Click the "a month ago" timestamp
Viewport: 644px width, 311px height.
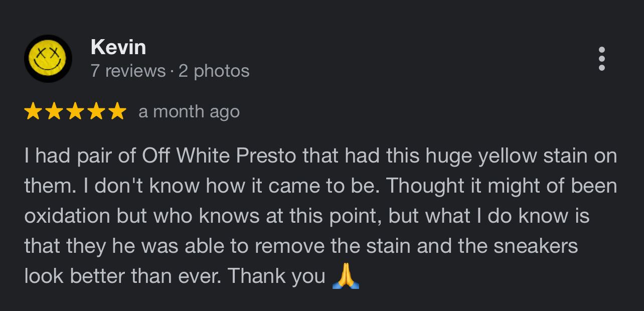coord(189,111)
